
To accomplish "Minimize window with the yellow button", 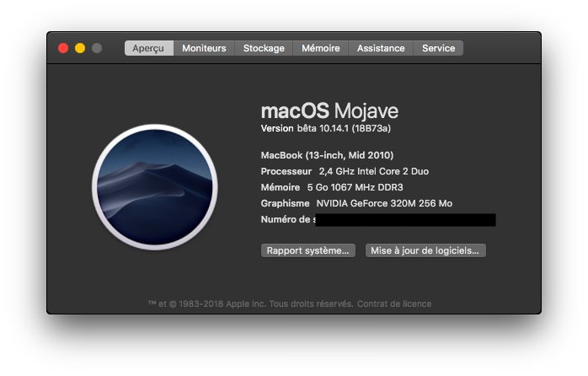I will pos(80,48).
